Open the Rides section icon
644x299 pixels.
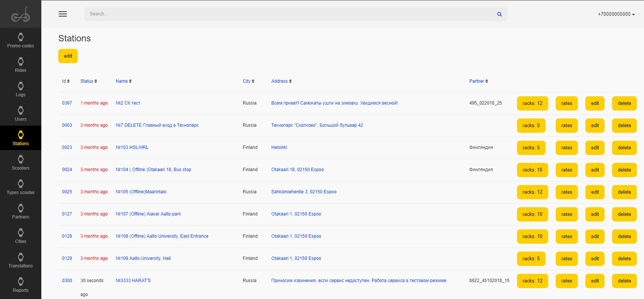21,62
